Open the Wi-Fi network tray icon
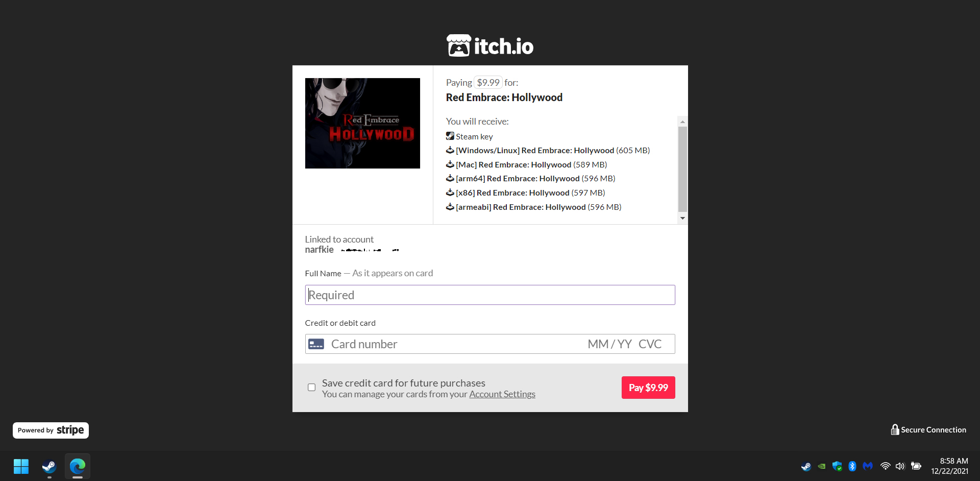 tap(886, 466)
